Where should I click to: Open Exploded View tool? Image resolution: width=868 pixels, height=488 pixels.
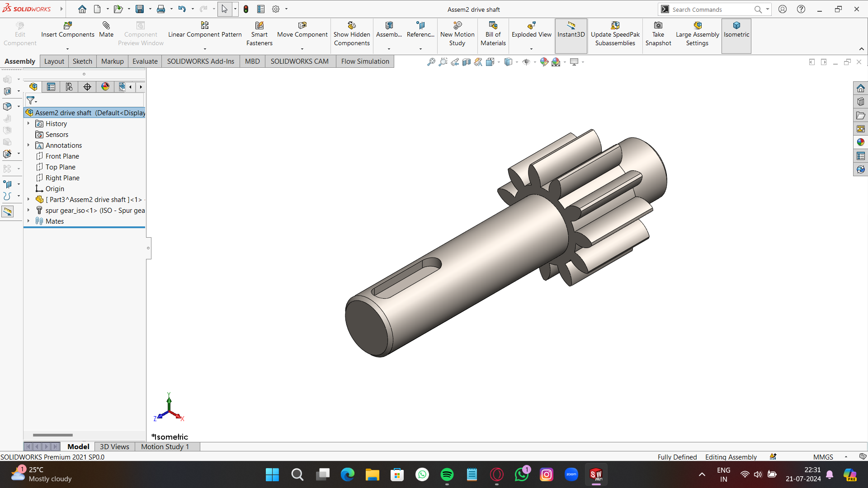coord(531,30)
